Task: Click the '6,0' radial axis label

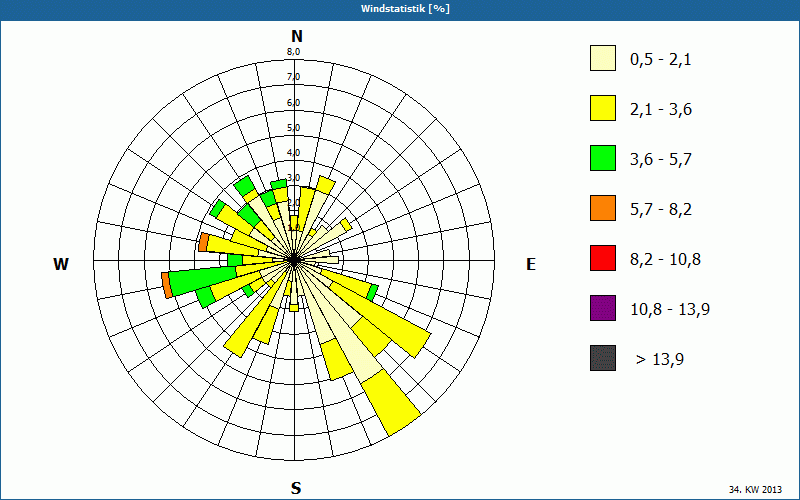Action: [x=293, y=103]
